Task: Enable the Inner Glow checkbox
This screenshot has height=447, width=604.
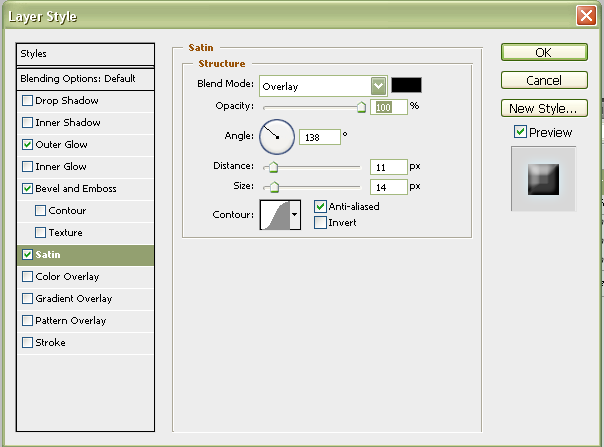Action: 27,166
